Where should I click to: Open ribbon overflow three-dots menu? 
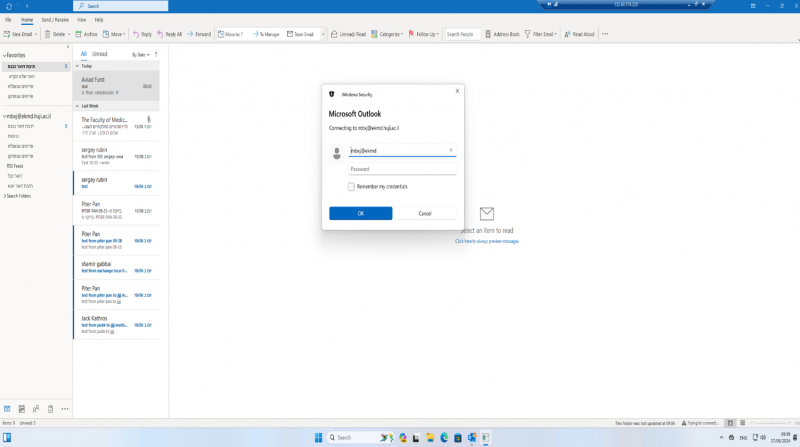[605, 34]
